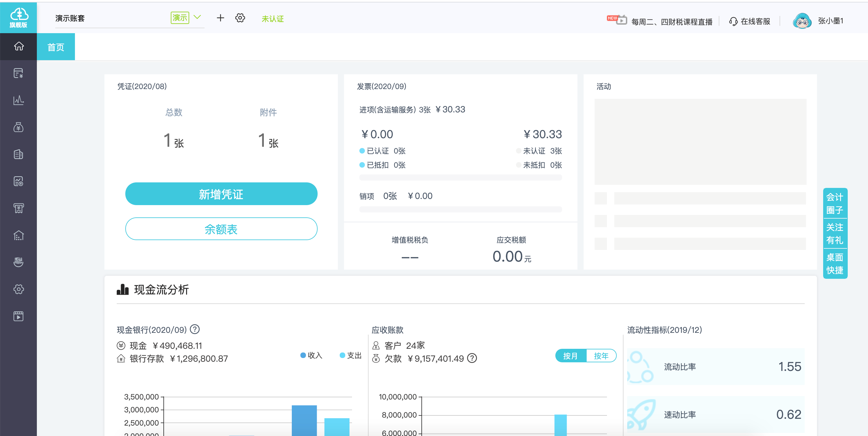Click the light blue expense bar in cash chart

point(337,427)
